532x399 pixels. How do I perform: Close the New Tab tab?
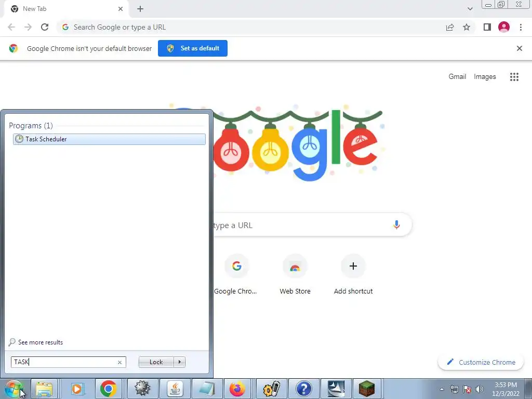[x=120, y=9]
